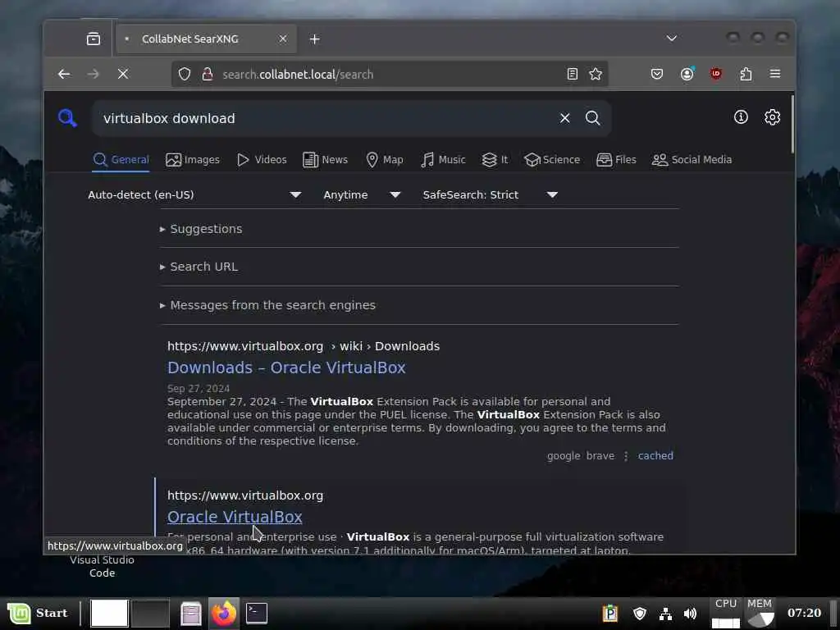Screen dimensions: 840x630
Task: Expand the Suggestions section
Action: pyautogui.click(x=201, y=229)
